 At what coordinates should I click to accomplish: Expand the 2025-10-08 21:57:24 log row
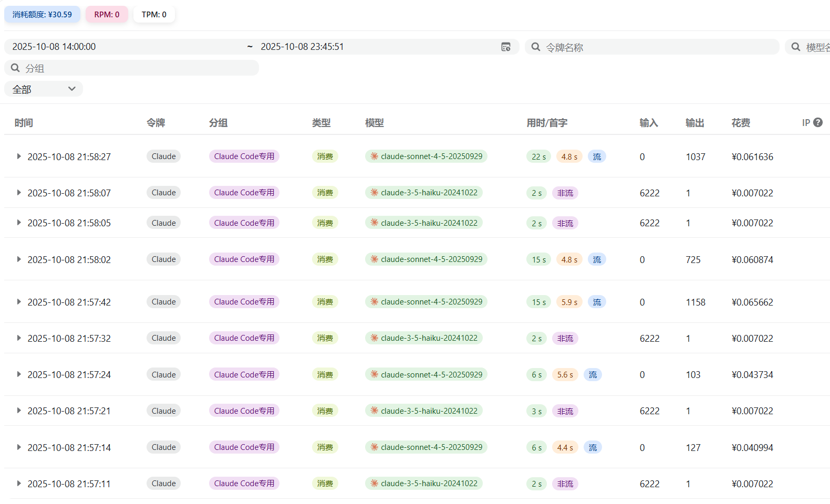[x=19, y=374]
